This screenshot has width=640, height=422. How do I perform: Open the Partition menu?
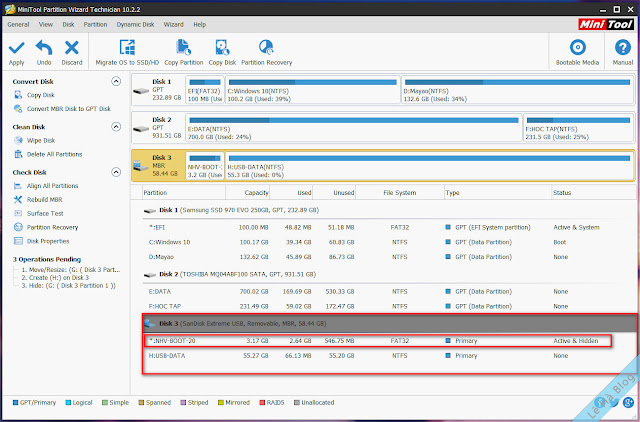tap(95, 24)
